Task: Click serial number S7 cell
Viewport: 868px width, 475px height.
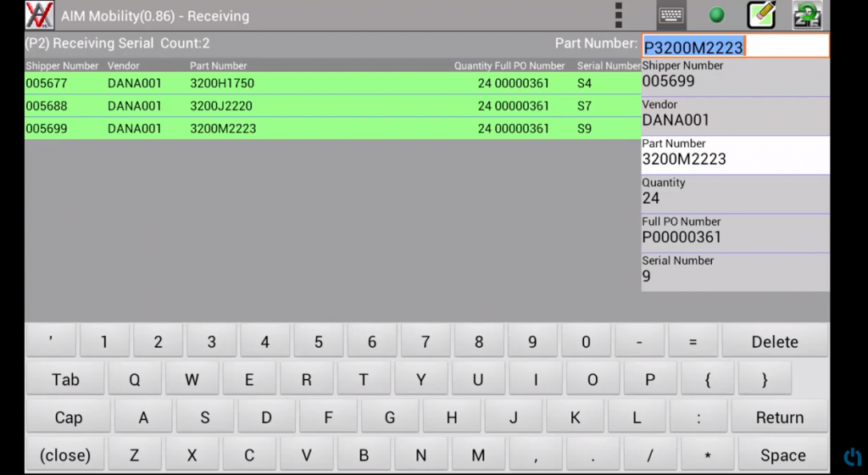Action: (x=584, y=106)
